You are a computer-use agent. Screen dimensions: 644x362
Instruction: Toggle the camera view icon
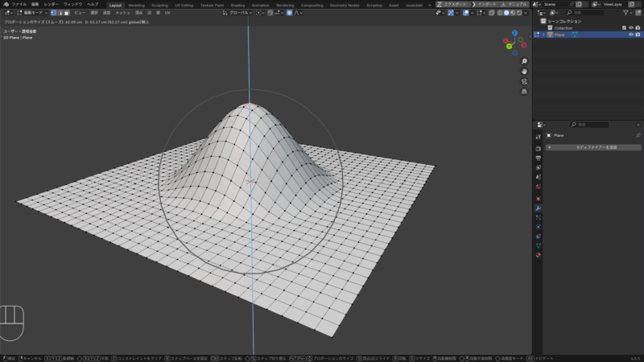(524, 81)
